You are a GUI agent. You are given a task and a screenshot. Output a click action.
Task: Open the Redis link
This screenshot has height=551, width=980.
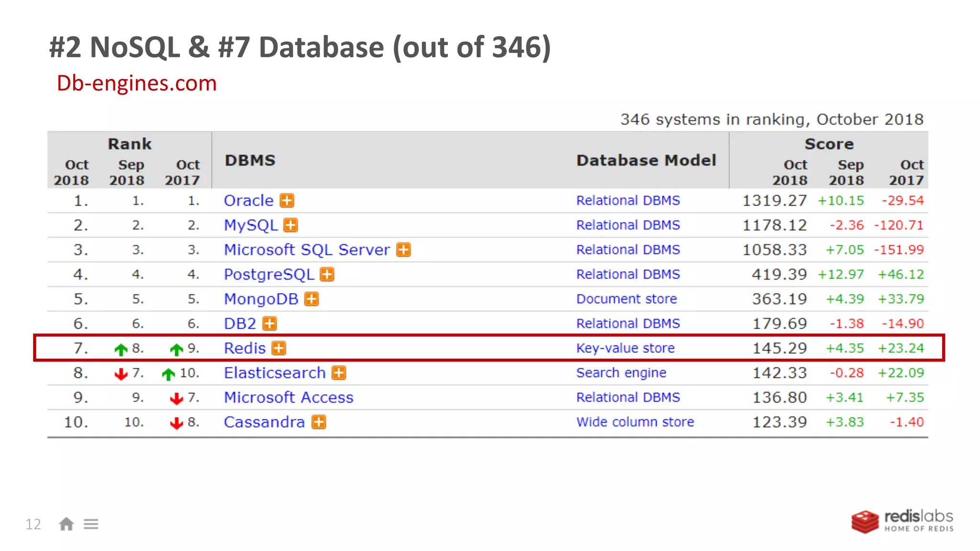tap(245, 348)
